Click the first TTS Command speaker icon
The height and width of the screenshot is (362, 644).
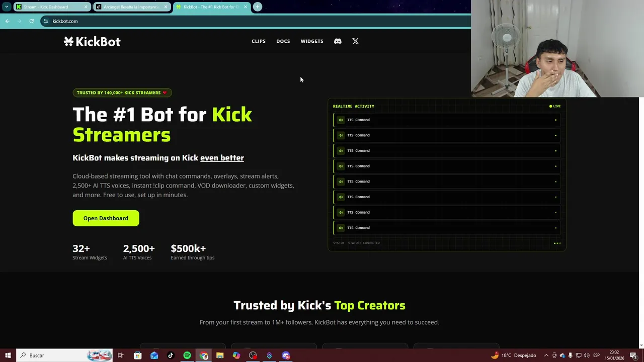(341, 120)
